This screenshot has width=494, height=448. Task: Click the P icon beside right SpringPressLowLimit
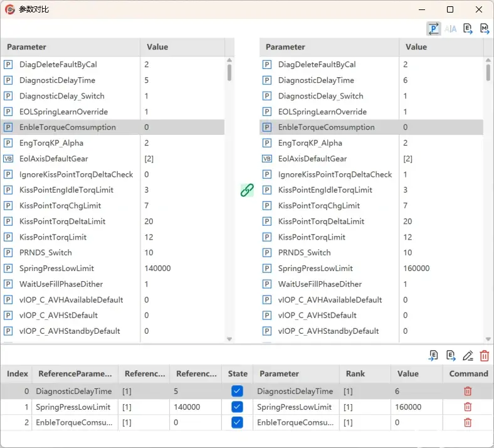(x=267, y=269)
